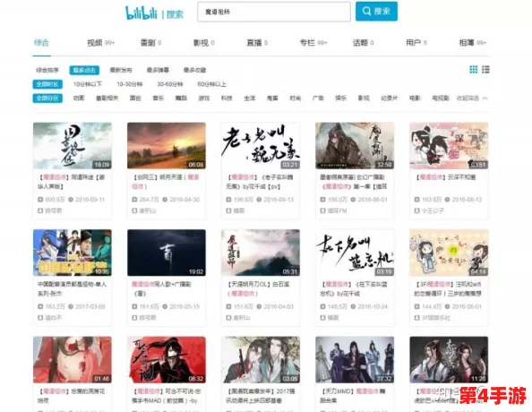Screen dimensions: 532x412
Task: Filter by 生活 category
Action: (249, 99)
